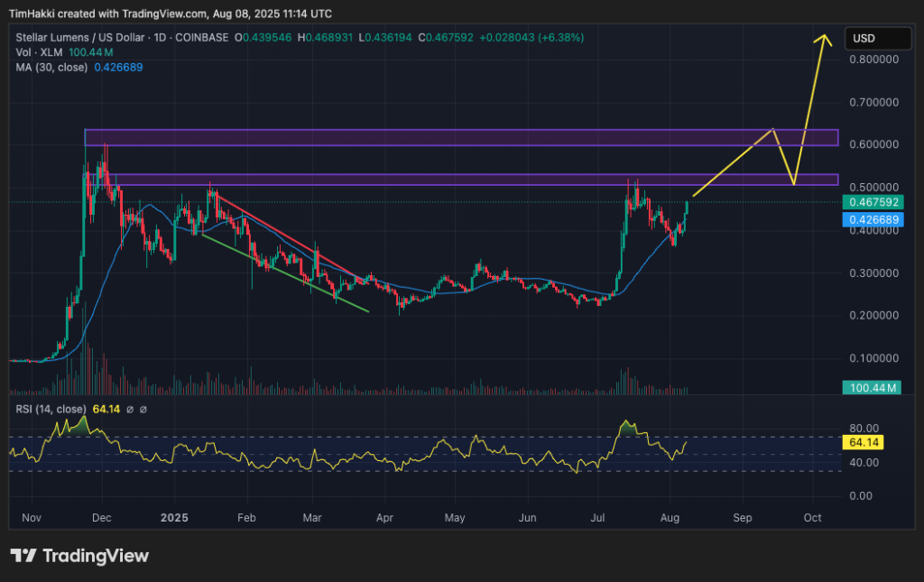Click the green 0.467592 last price label
This screenshot has width=924, height=582.
pos(873,203)
